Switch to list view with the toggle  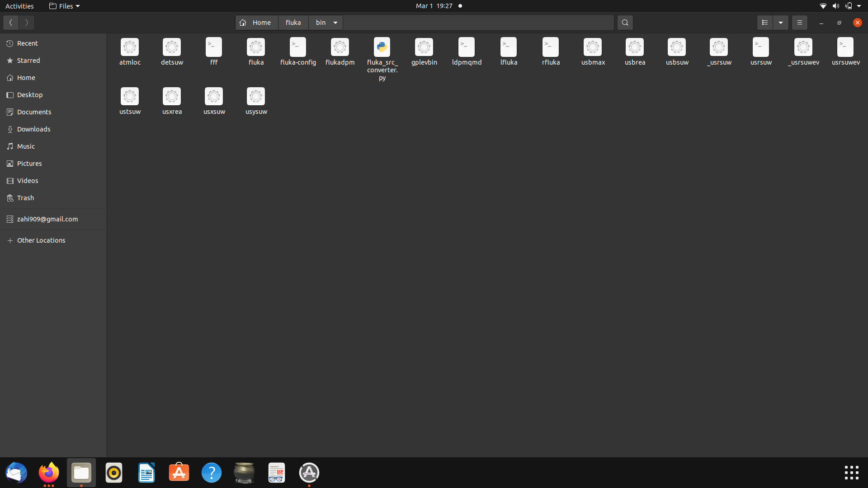point(765,23)
